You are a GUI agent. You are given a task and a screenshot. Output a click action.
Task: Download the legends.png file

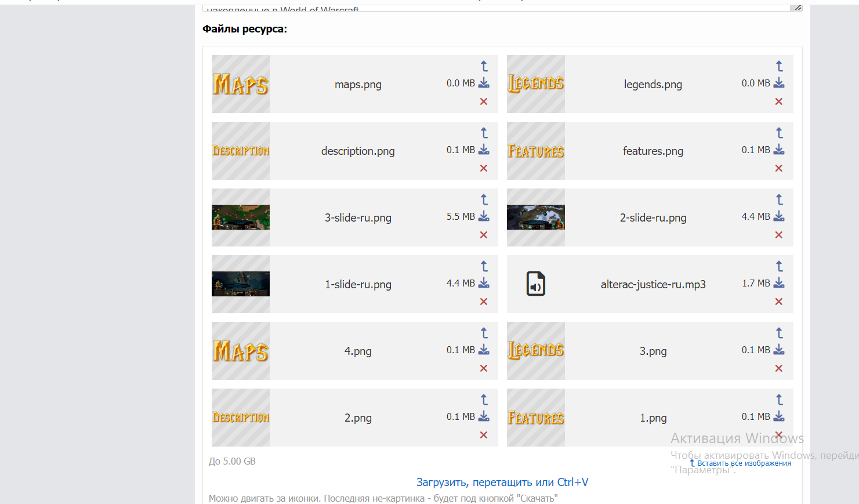(x=779, y=83)
